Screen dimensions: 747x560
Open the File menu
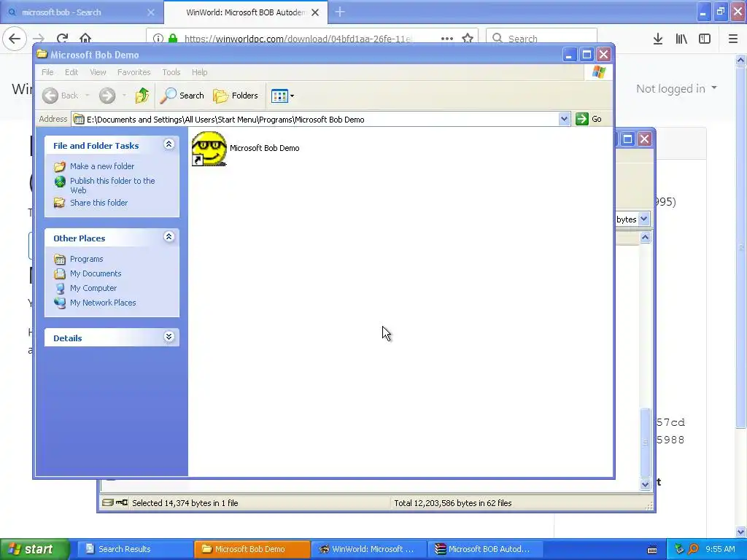point(47,72)
